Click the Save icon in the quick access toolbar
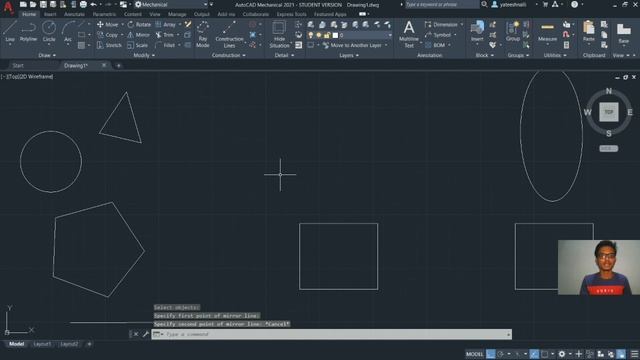Viewport: 640px width, 360px height. pyautogui.click(x=43, y=4)
